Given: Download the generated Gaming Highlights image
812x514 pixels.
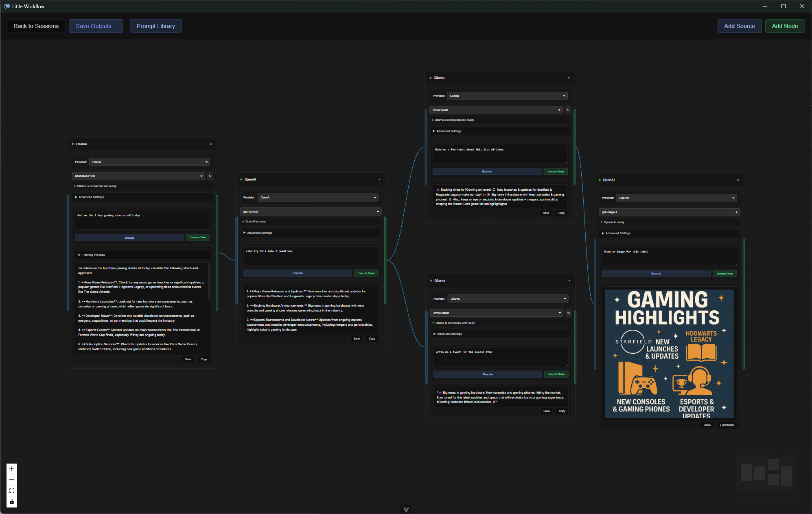Looking at the screenshot, I should coord(727,425).
